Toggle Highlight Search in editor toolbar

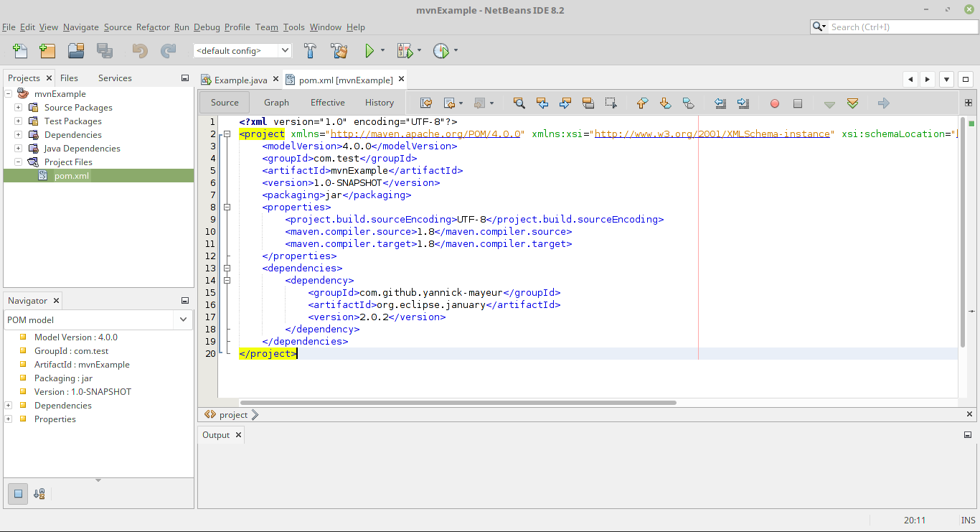pyautogui.click(x=588, y=103)
